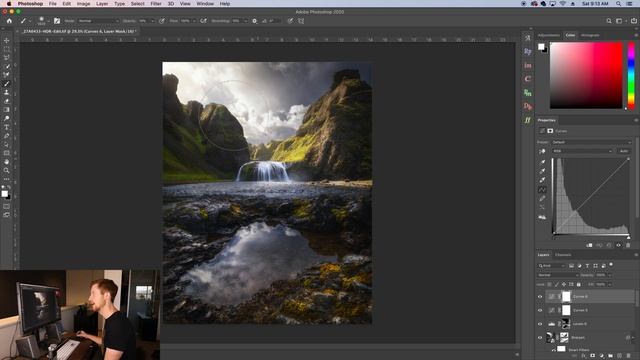Open the brush Mode dropdown in options bar
640x360 pixels.
(98, 21)
